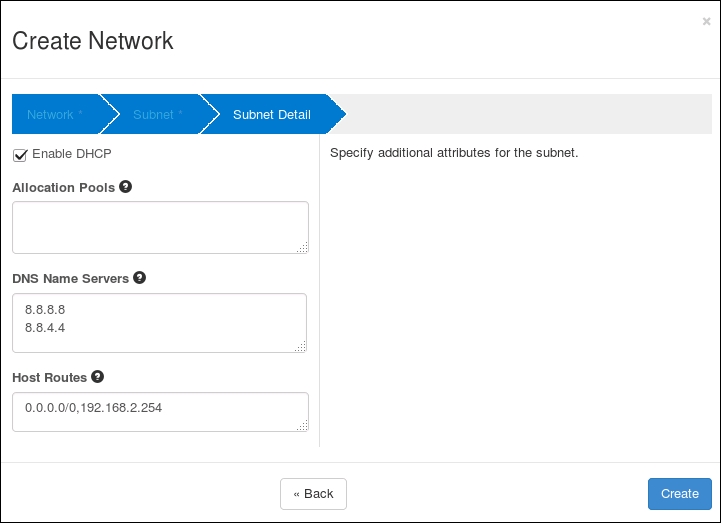Click the Host Routes help icon
The height and width of the screenshot is (523, 721).
click(97, 377)
